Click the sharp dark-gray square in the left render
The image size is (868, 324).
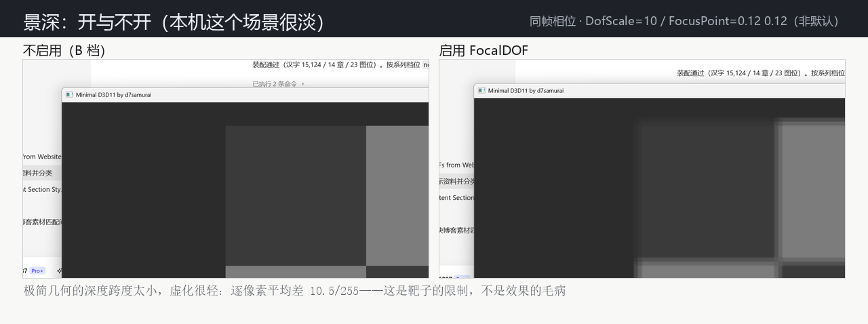[296, 195]
